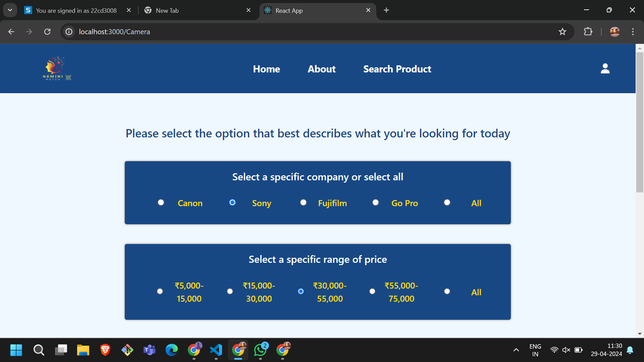Open the About page link
Screen dimensions: 644x362
(321, 69)
